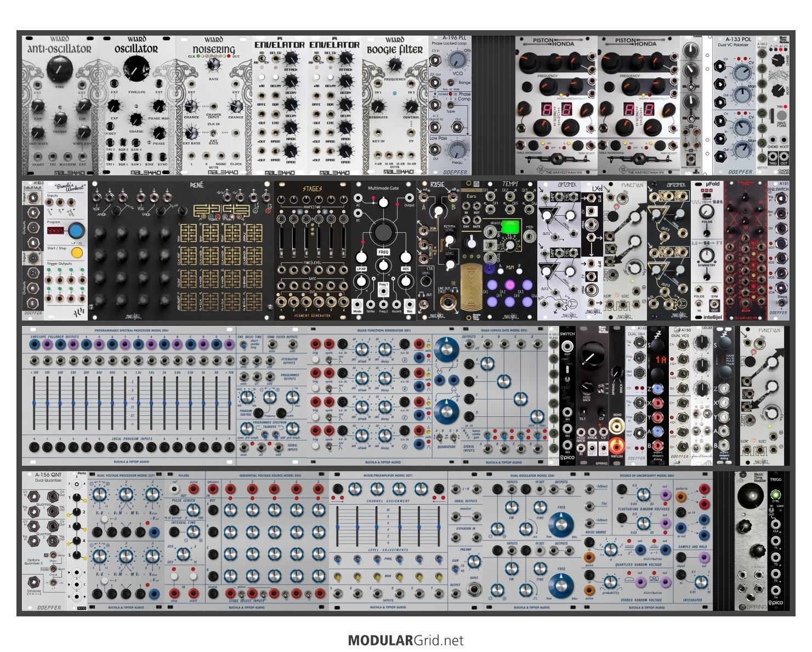Viewport: 812px width, 652px height.
Task: Select the Doepfer A148 Dual S&H module
Action: pyautogui.click(x=636, y=396)
